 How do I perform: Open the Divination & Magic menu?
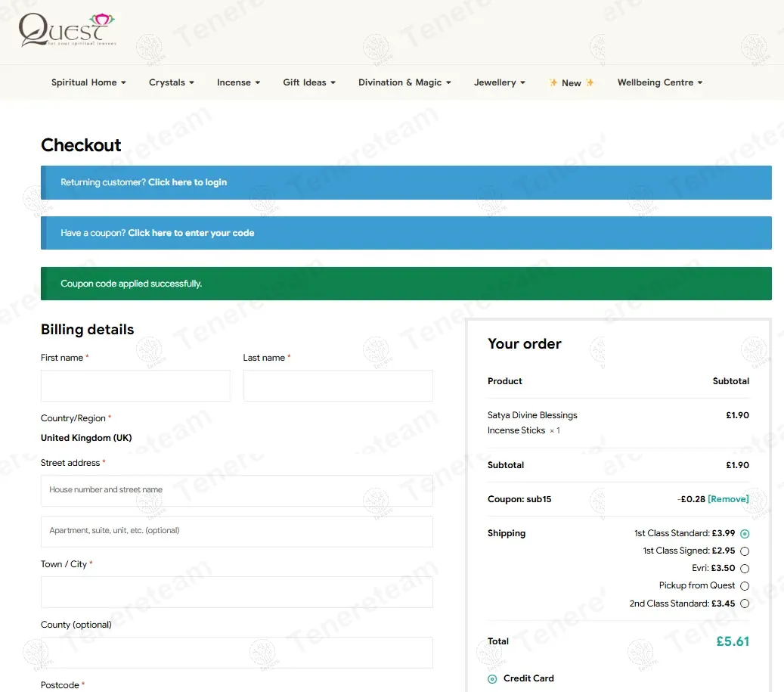pyautogui.click(x=404, y=82)
